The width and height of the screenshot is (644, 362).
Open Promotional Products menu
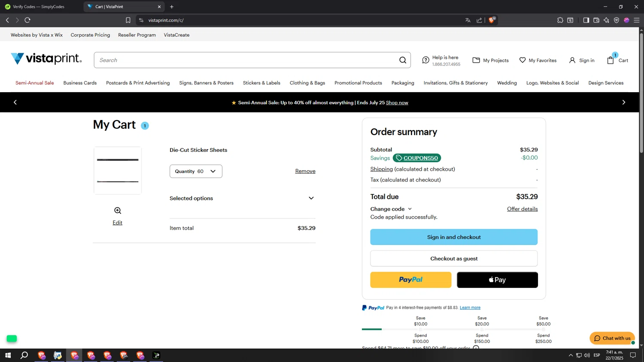pyautogui.click(x=358, y=83)
